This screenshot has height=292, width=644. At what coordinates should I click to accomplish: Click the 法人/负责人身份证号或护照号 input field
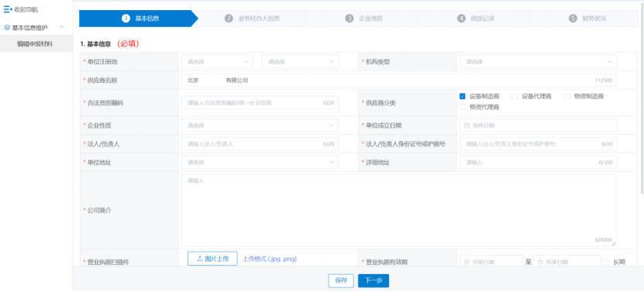point(538,144)
